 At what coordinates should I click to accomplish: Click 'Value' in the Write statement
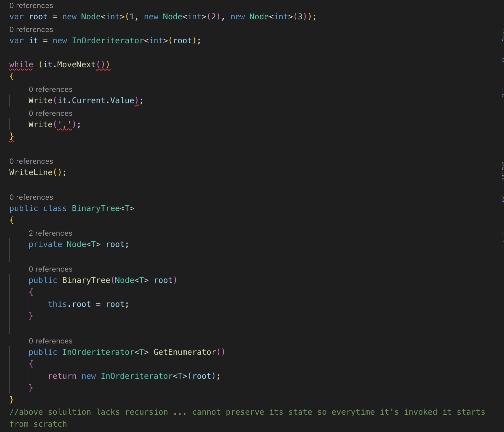tap(122, 101)
